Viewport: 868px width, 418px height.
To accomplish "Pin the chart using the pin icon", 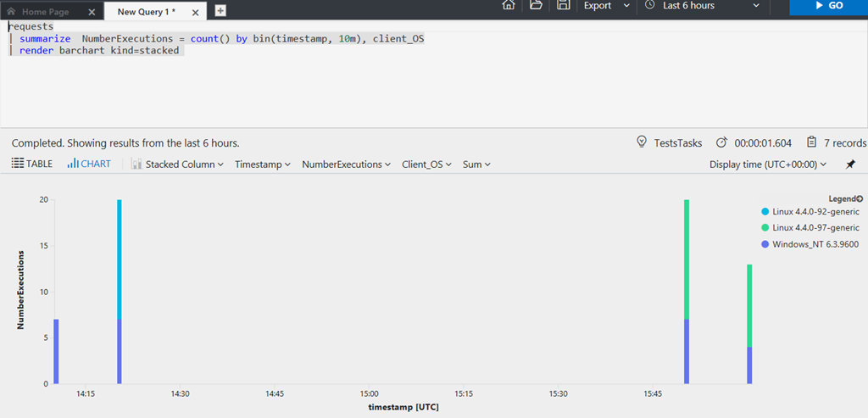I will [x=850, y=164].
